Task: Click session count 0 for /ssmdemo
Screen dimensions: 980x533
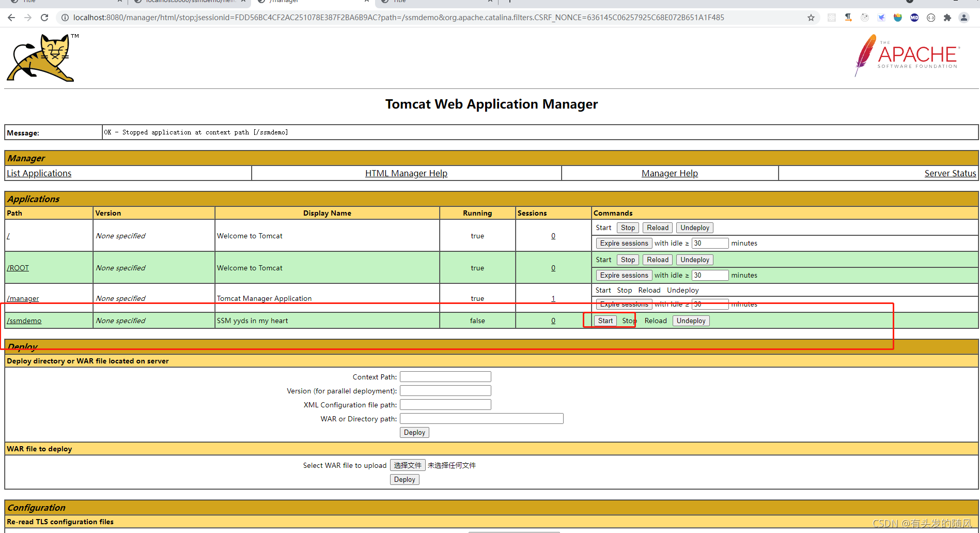Action: pyautogui.click(x=553, y=321)
